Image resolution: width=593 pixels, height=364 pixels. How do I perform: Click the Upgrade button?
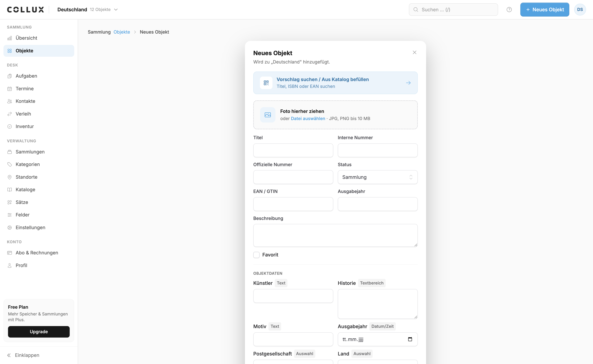tap(39, 331)
